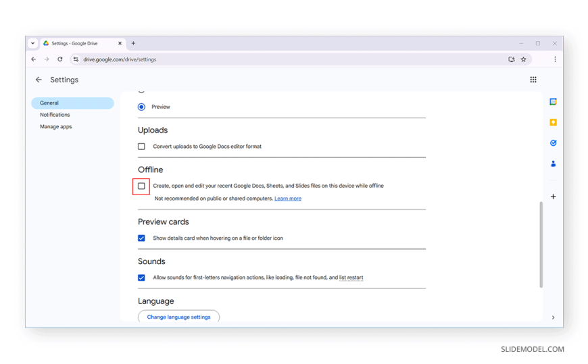This screenshot has height=364, width=588.
Task: Open Chrome three-dot menu
Action: (x=555, y=59)
